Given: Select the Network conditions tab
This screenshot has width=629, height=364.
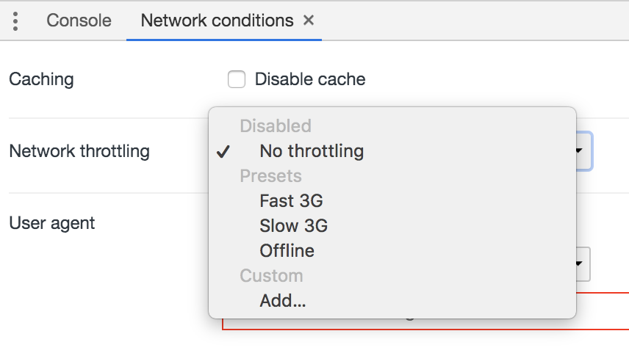Looking at the screenshot, I should 216,21.
